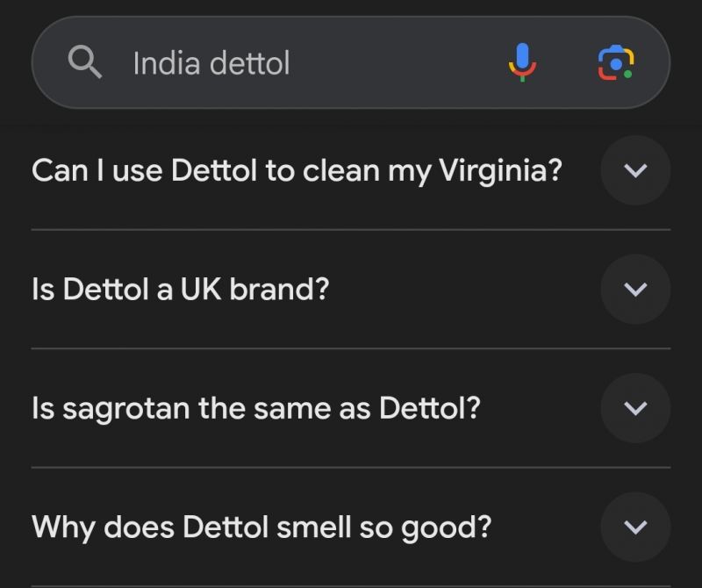The width and height of the screenshot is (702, 588).
Task: Expand the 'Is Dettol a UK brand?' answer
Action: click(x=351, y=290)
